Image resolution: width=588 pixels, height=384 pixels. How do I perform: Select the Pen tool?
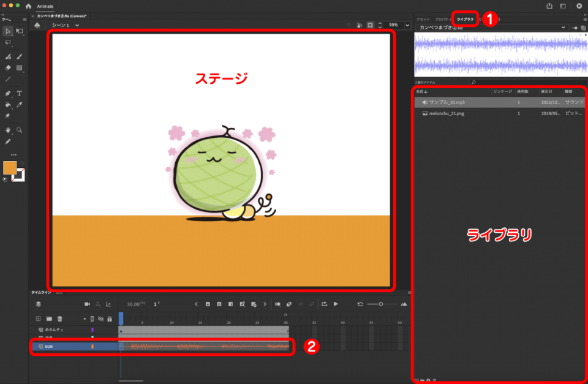(8, 93)
